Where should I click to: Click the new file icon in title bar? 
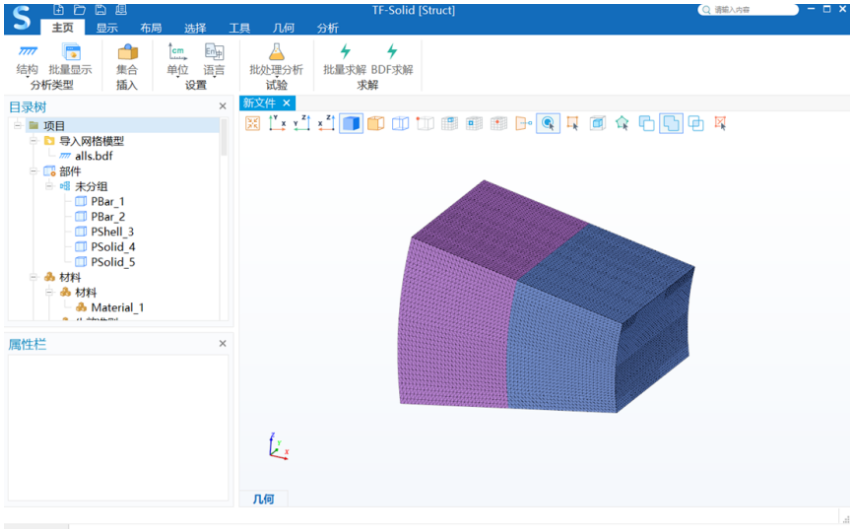tap(59, 10)
